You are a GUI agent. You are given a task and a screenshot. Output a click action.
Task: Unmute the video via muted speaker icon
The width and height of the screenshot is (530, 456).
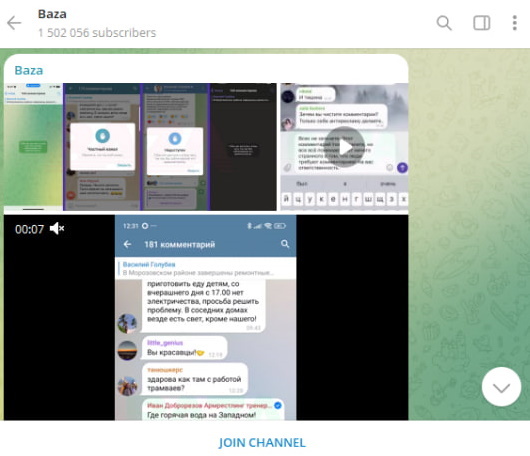click(57, 229)
